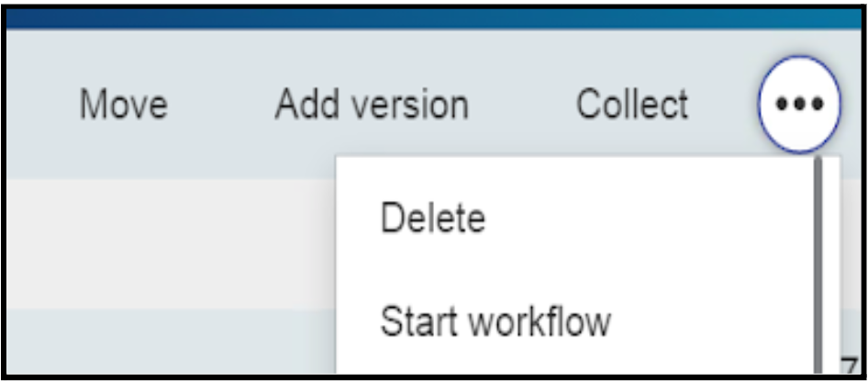This screenshot has width=868, height=384.
Task: Launch a workflow using Start workflow
Action: pyautogui.click(x=495, y=322)
